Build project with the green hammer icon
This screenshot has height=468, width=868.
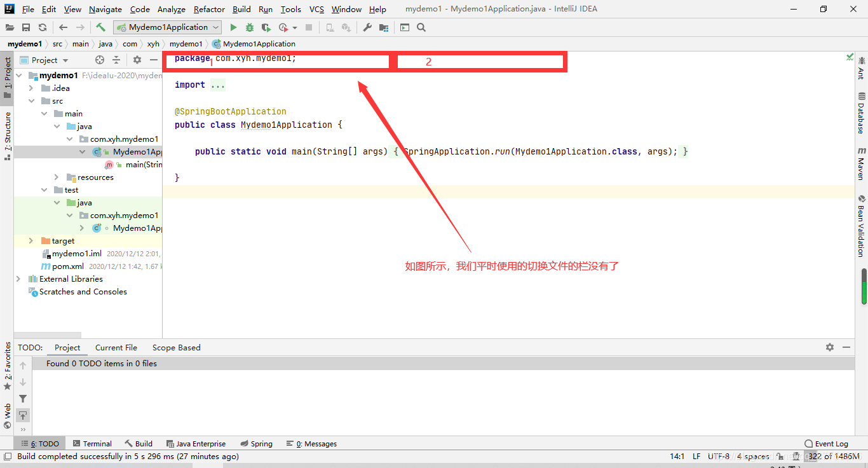click(x=101, y=27)
